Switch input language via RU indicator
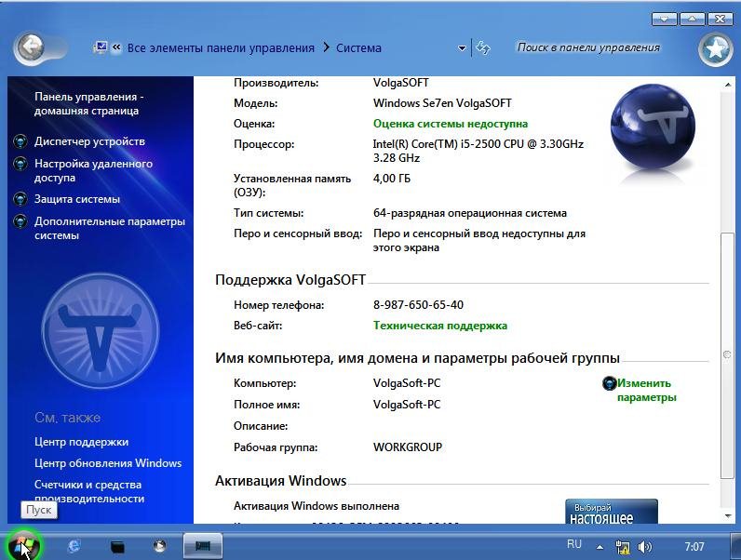 (x=574, y=544)
